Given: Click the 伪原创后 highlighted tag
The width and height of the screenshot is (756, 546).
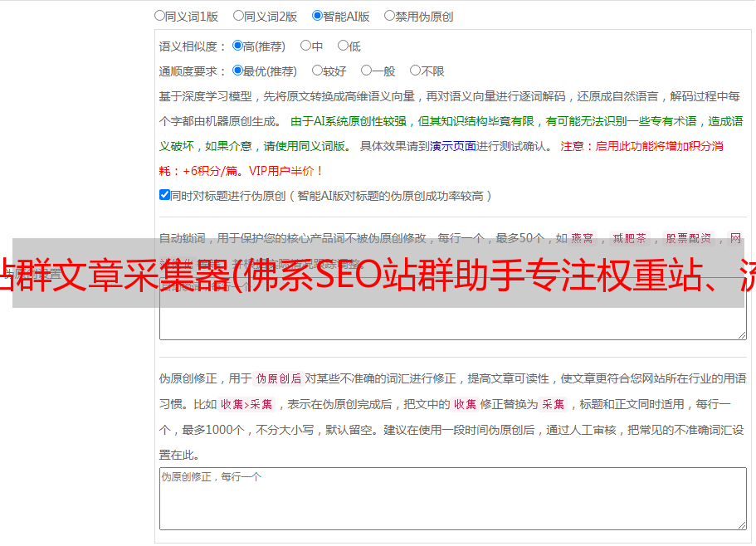Looking at the screenshot, I should 279,378.
